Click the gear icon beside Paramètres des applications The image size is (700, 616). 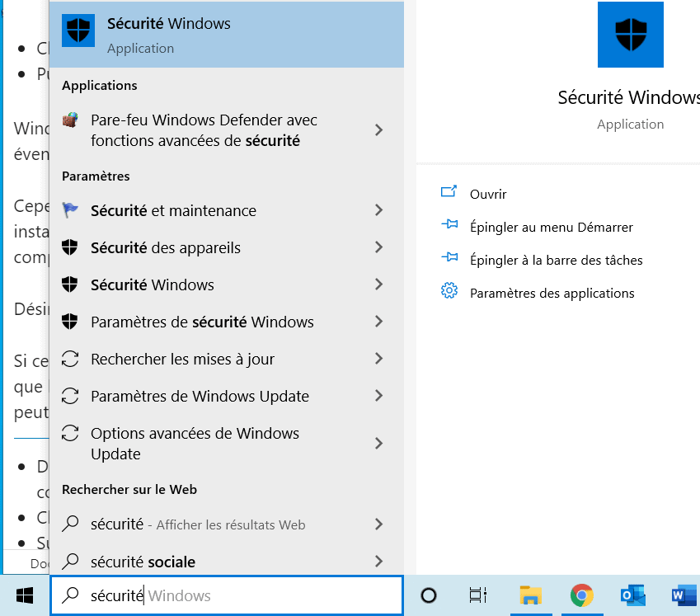click(449, 290)
